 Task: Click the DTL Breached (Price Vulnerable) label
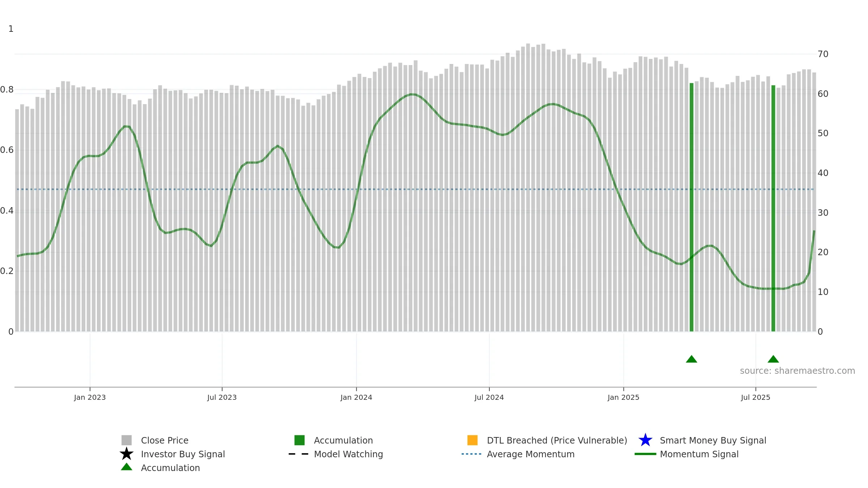click(x=557, y=440)
